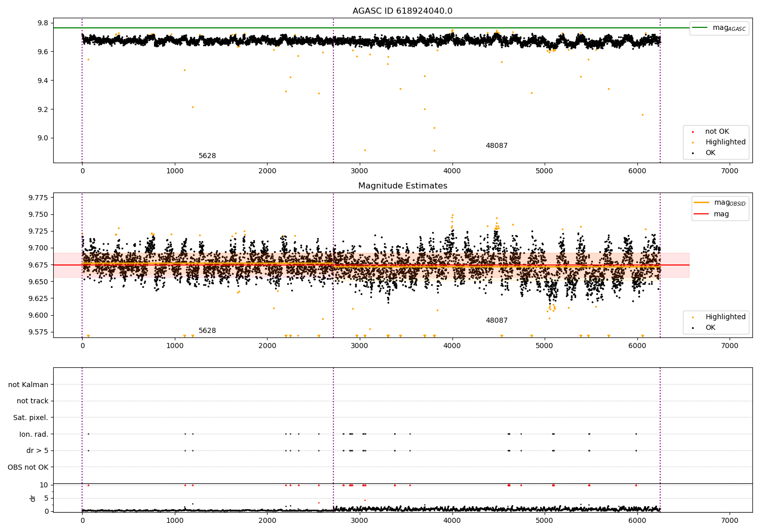760x532 pixels.
Task: Click the Magnitude Estimates subplot title
Action: [x=402, y=186]
